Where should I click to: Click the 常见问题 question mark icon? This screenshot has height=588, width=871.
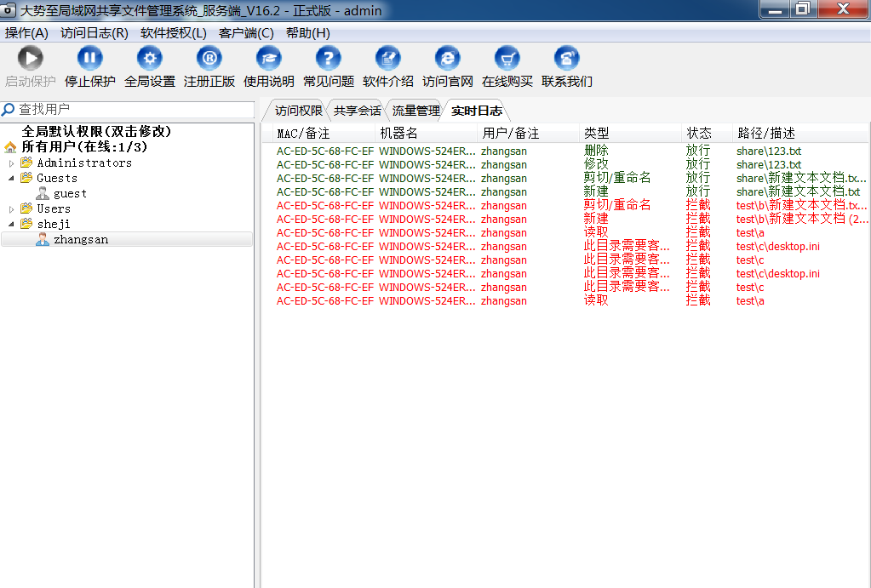[x=328, y=59]
